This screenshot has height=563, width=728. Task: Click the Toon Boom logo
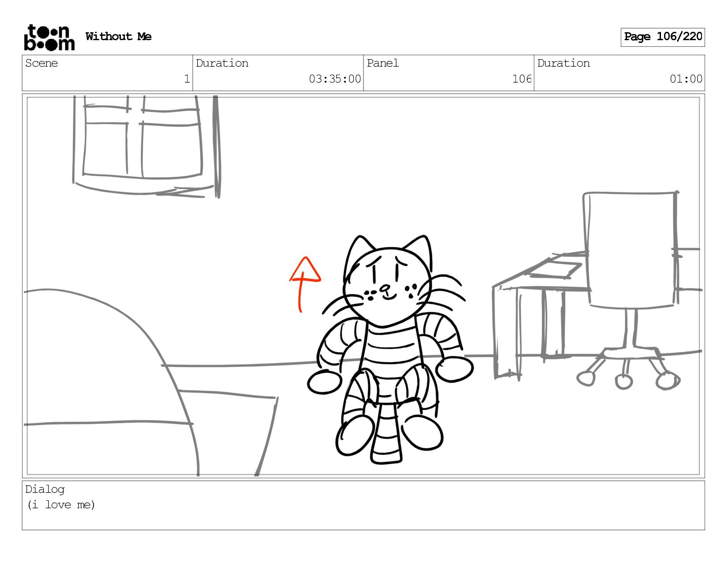pos(49,38)
